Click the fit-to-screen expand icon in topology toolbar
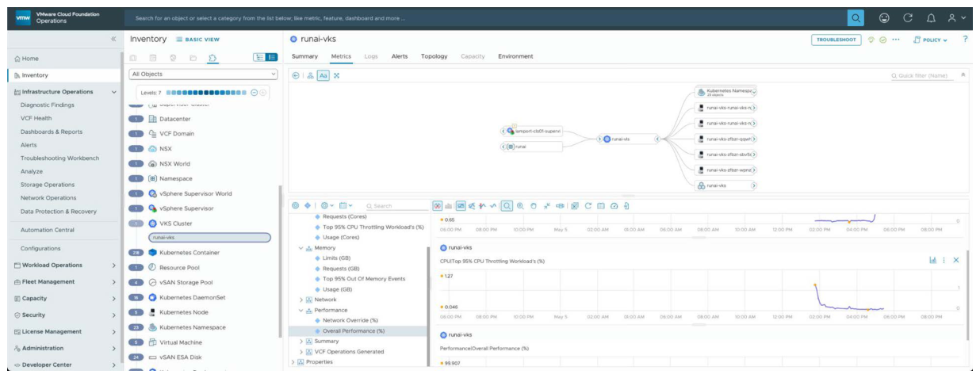This screenshot has width=980, height=378. (x=336, y=75)
